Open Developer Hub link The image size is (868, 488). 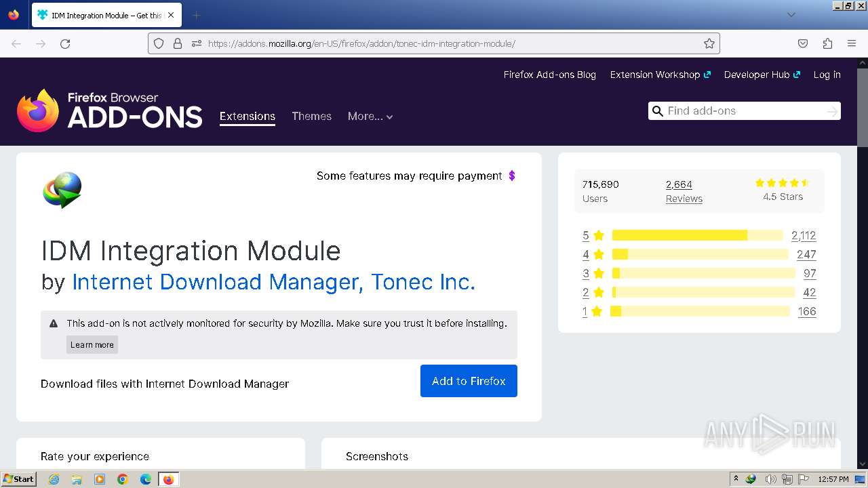(762, 75)
